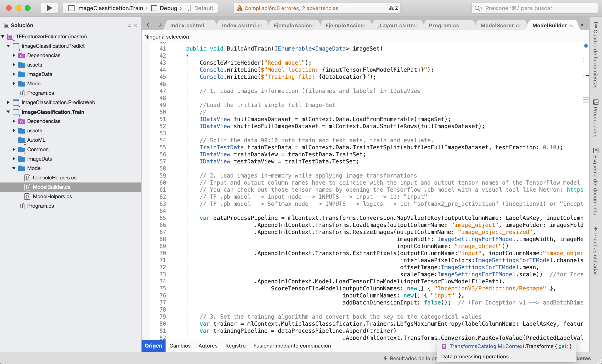Click the forward navigation arrow above the editor

(x=161, y=25)
